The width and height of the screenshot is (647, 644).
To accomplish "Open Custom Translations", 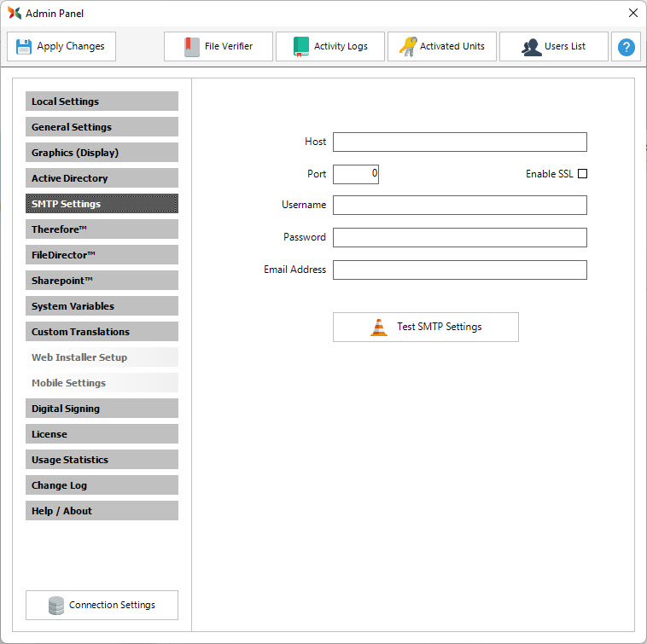I will (x=102, y=332).
